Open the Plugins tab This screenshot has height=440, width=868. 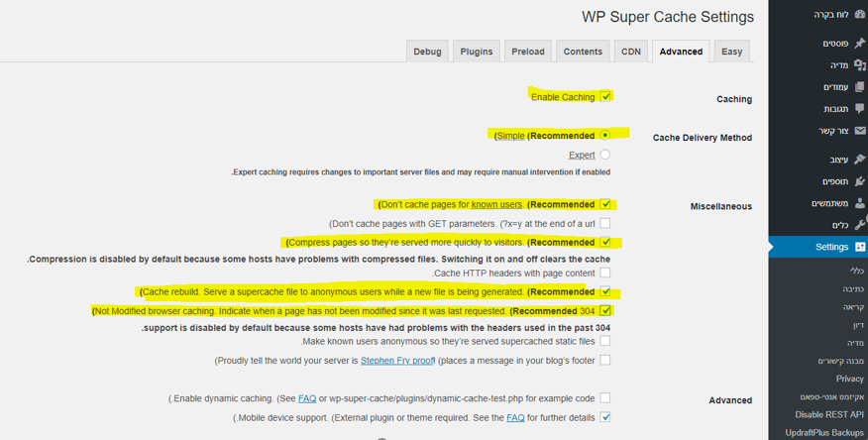tap(476, 52)
